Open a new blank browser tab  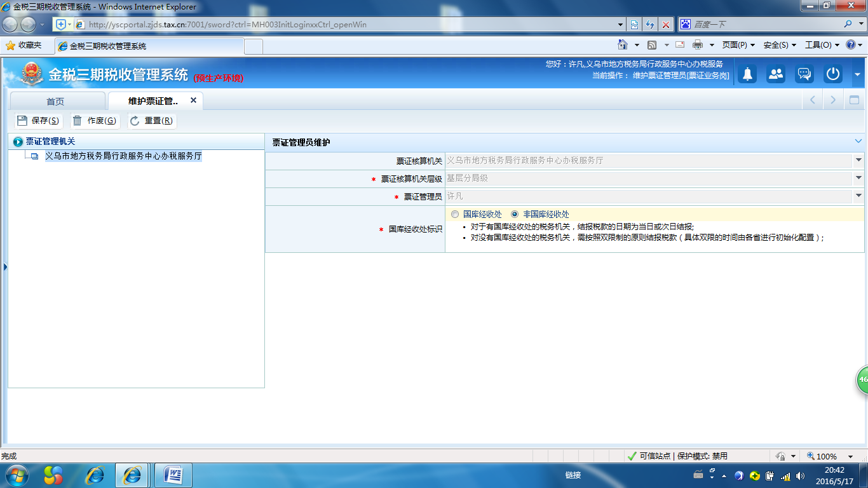click(254, 46)
